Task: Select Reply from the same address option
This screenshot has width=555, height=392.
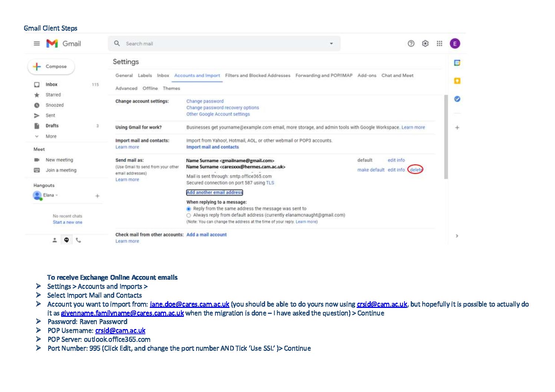Action: (189, 209)
